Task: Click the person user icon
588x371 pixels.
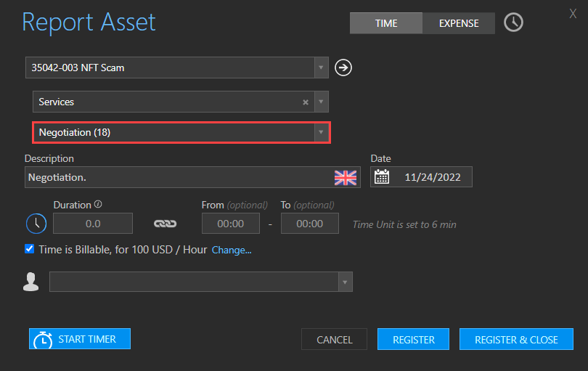Action: 30,282
